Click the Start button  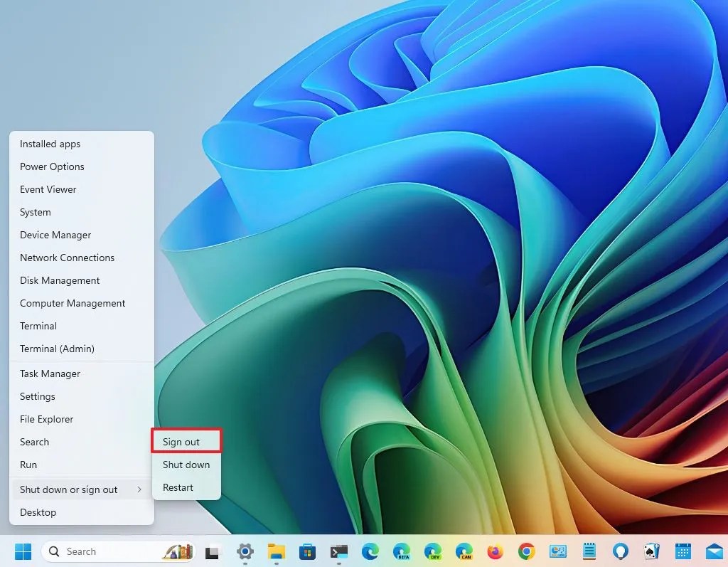[23, 551]
